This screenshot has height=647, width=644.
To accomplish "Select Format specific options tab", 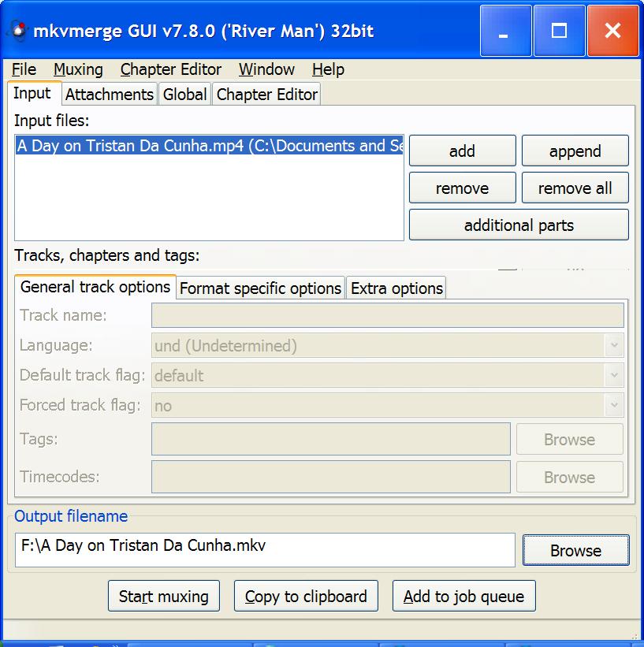I will [x=260, y=288].
